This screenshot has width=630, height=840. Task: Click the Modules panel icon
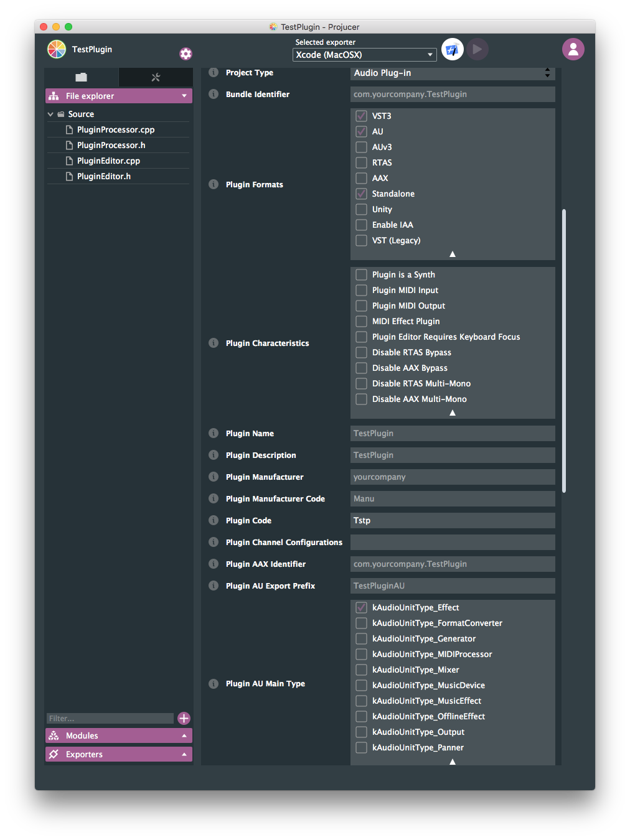point(54,735)
